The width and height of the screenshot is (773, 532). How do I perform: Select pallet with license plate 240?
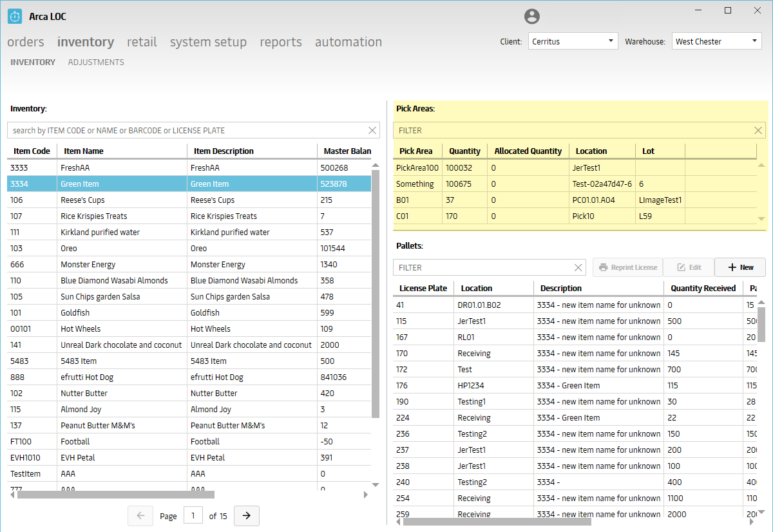[x=575, y=482]
